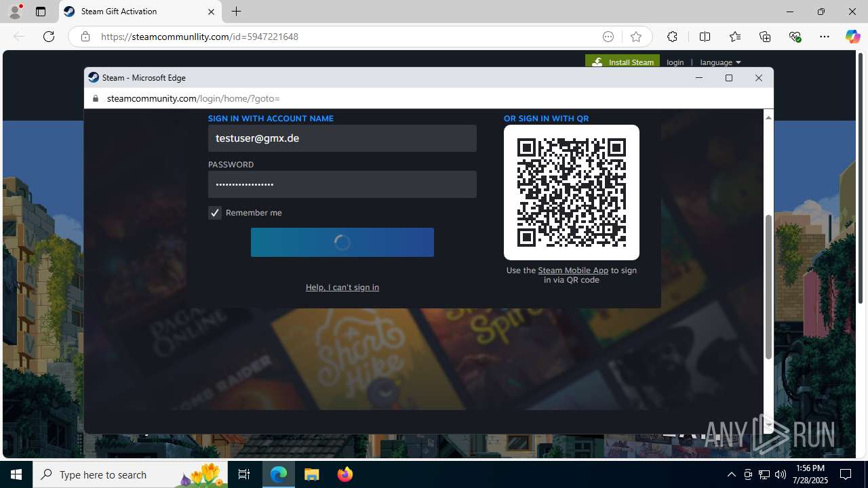
Task: Click the browser profile avatar icon
Action: pyautogui.click(x=15, y=12)
